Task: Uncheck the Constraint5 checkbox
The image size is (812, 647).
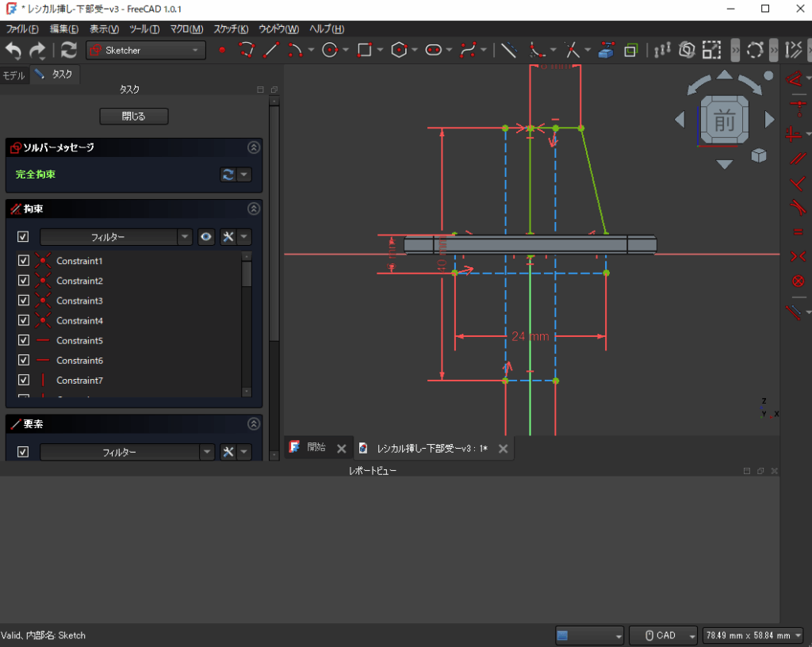Action: click(23, 340)
